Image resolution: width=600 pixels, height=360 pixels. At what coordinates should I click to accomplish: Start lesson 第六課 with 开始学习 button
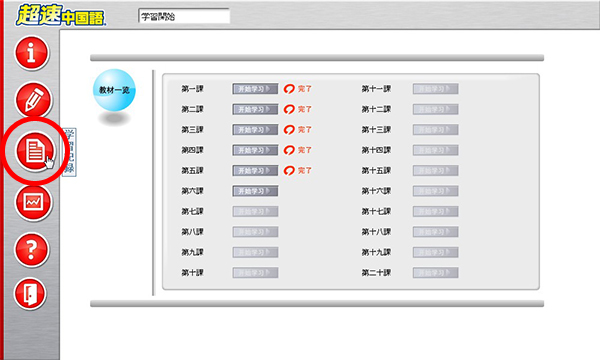coord(255,191)
